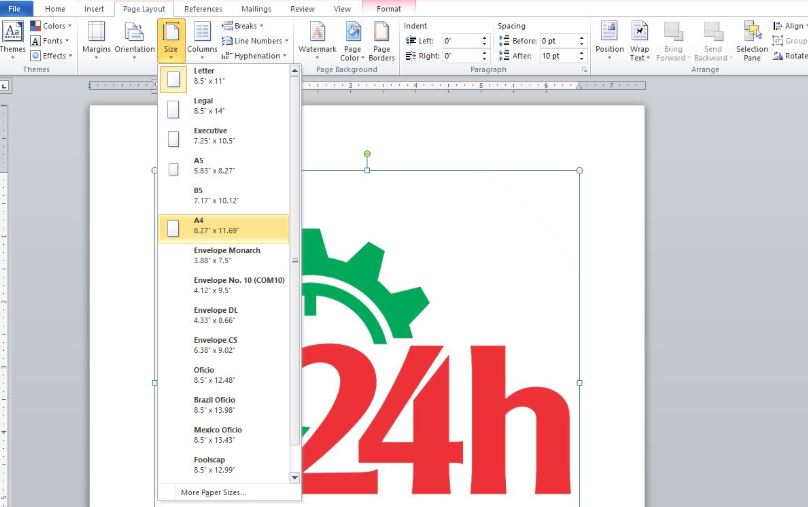Screen dimensions: 808x507
Task: Click image's top middle sizing handle
Action: pyautogui.click(x=367, y=170)
